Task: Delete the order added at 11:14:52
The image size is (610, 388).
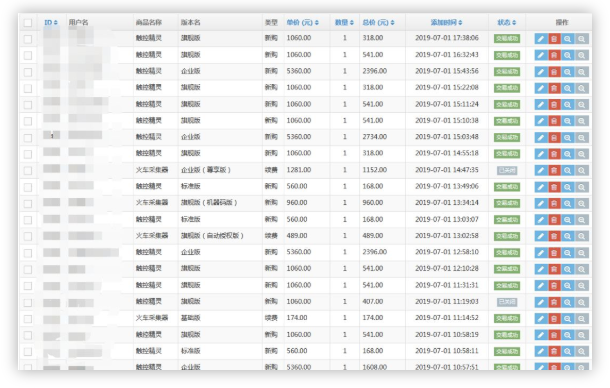Action: tap(554, 318)
